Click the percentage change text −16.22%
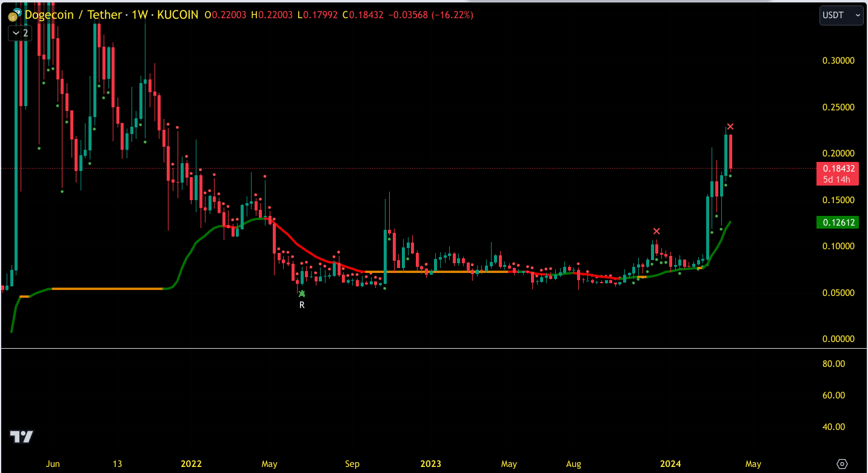 point(452,15)
